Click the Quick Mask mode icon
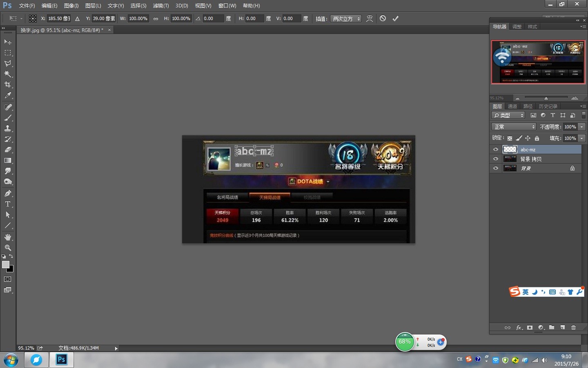Screen dimensions: 588x368 8,279
